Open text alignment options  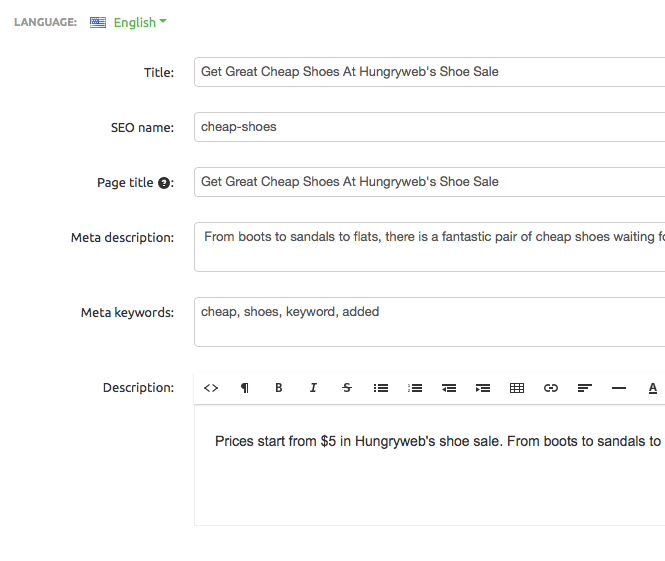click(585, 388)
